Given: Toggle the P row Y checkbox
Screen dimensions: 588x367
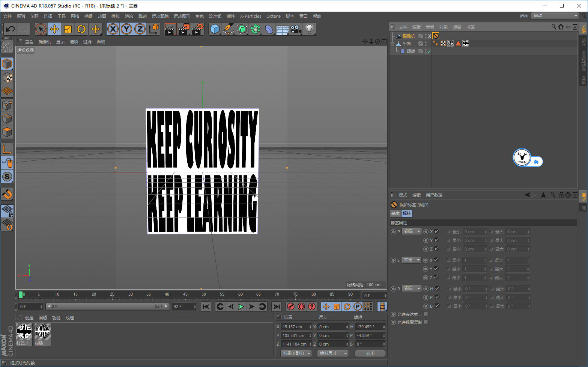Looking at the screenshot, I should click(436, 240).
